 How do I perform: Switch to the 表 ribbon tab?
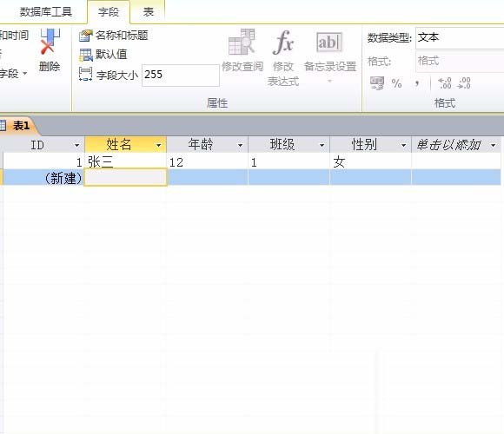pos(149,12)
